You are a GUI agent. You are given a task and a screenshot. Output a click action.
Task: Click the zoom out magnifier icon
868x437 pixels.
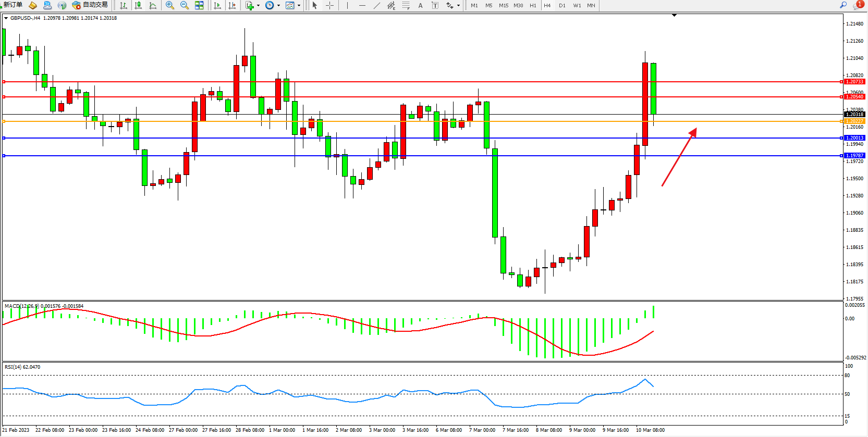coord(184,5)
